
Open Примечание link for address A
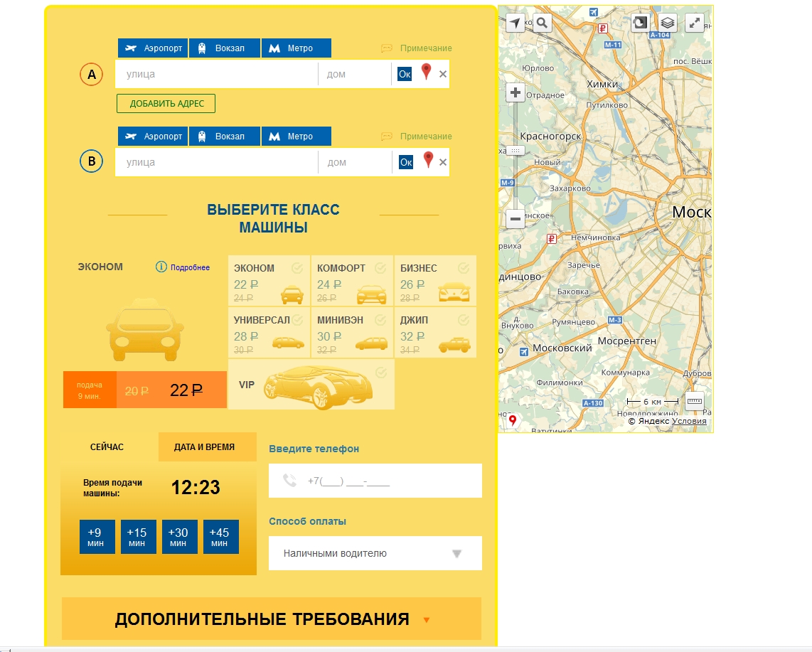(426, 48)
